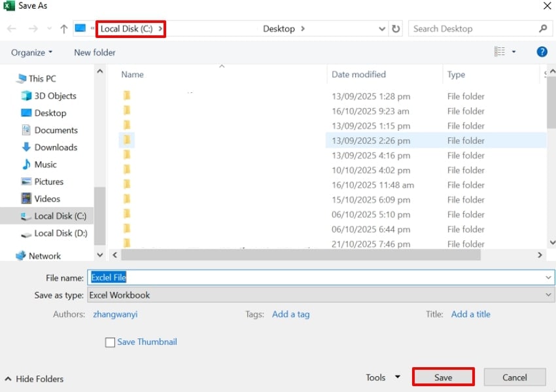This screenshot has width=556, height=392.
Task: Select folder modified 16/10/2025 9:23 am
Action: tap(332, 111)
